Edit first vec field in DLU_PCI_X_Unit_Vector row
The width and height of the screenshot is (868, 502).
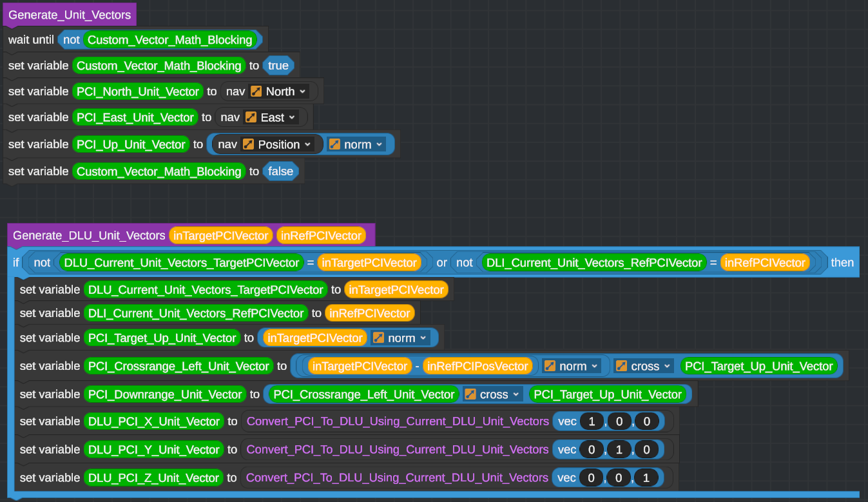coord(592,421)
